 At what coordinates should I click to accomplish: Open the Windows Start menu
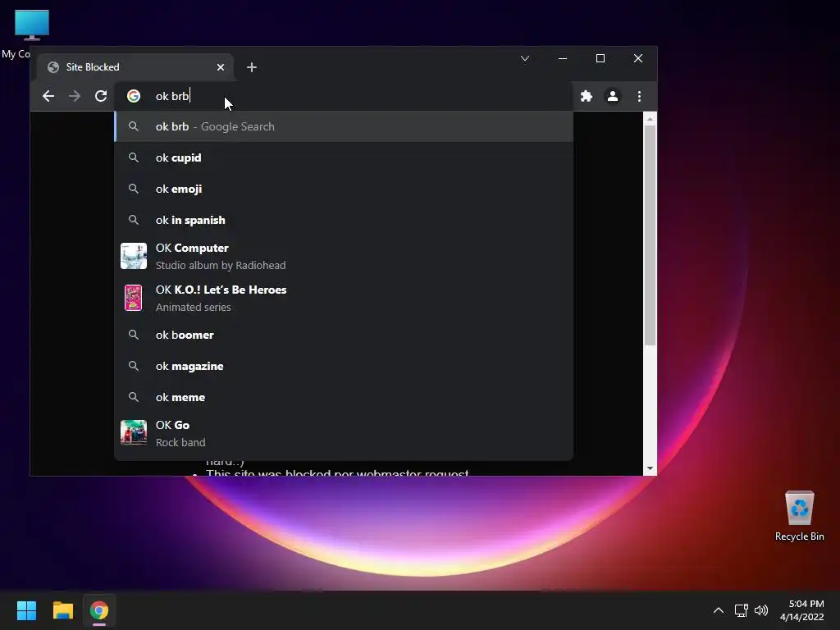pos(26,610)
